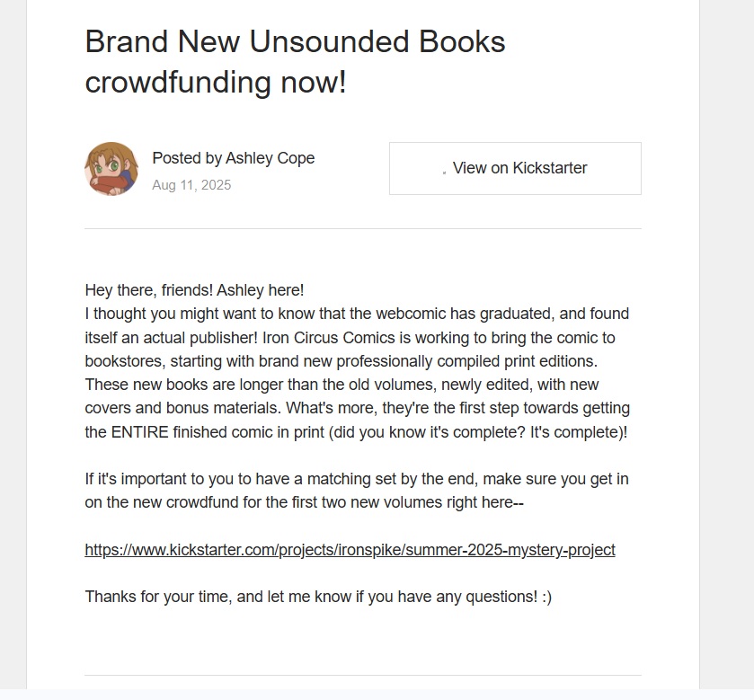Click the 'ENTIRE finished comic' sentence

(x=356, y=432)
